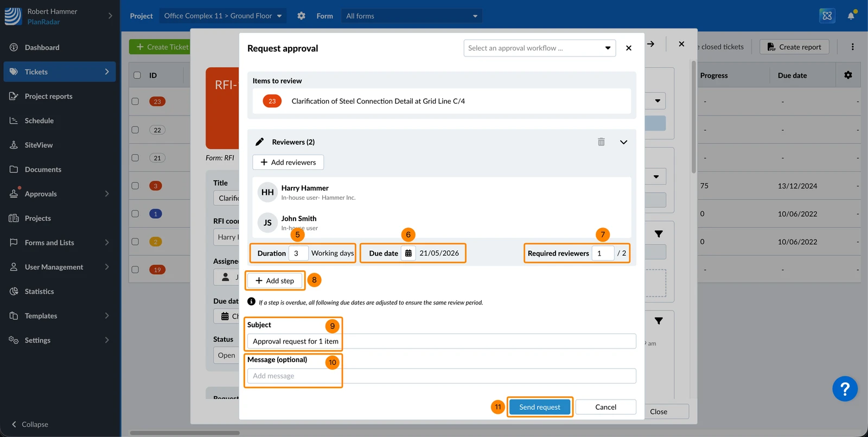
Task: Click the Add reviewers button
Action: (288, 162)
